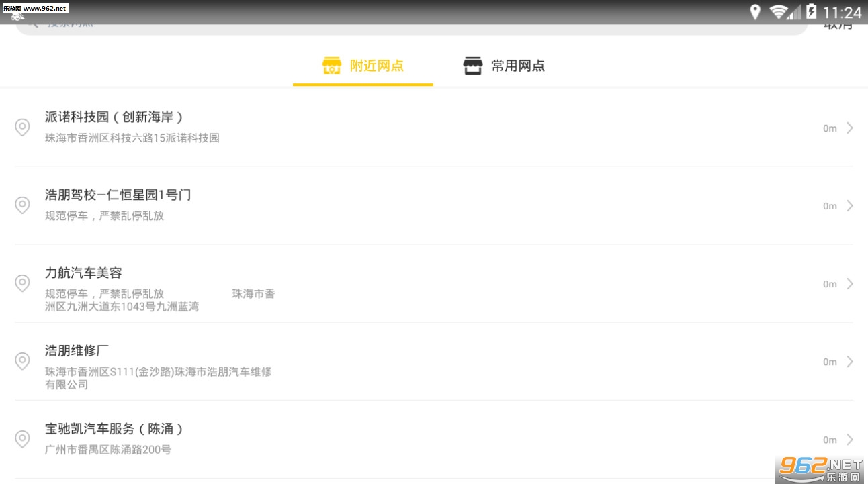Open the chevron for 力航汽车美容
Screen dimensions: 868x488
tap(850, 283)
